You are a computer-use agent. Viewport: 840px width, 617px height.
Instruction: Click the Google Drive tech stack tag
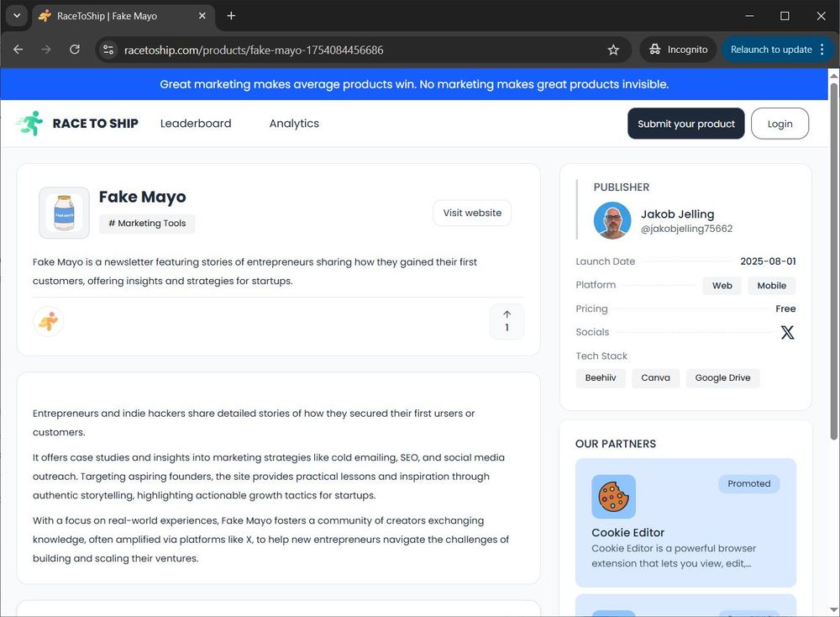pos(722,378)
